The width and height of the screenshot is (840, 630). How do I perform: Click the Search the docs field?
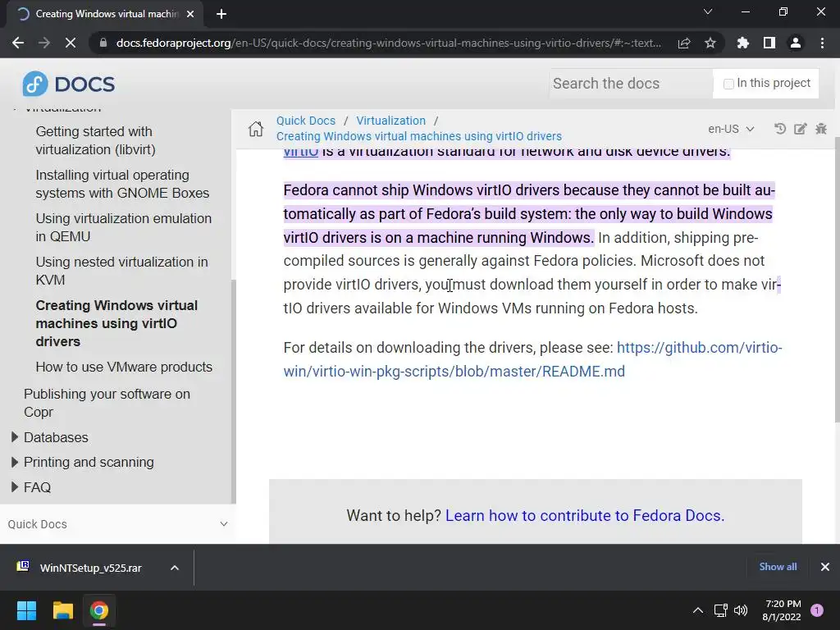631,84
